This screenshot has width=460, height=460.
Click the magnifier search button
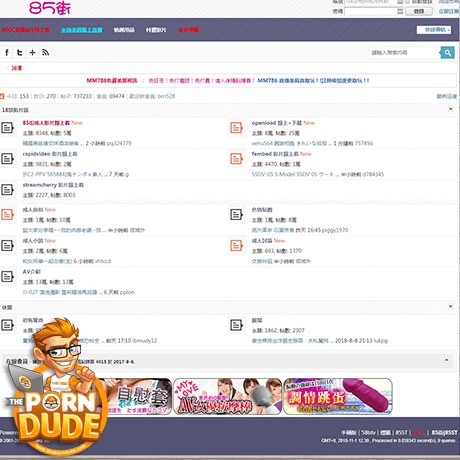click(447, 53)
